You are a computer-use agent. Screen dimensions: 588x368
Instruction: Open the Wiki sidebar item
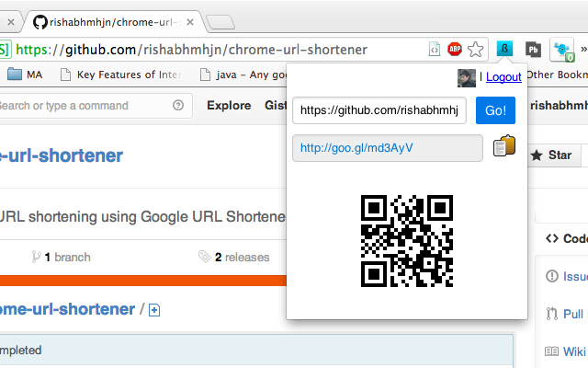(566, 351)
